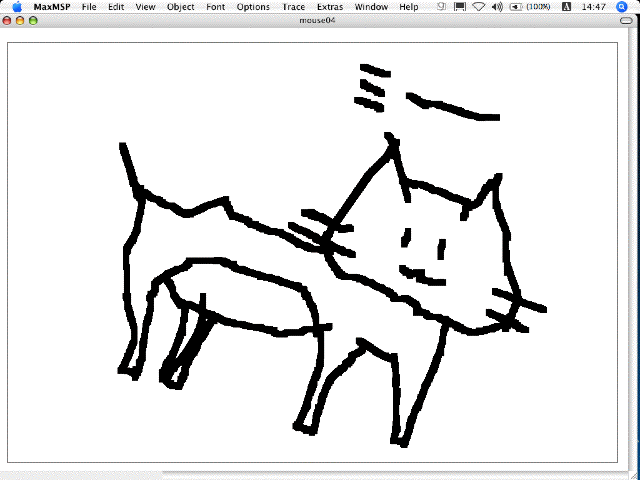640x480 pixels.
Task: Click the mouse04 window title
Action: point(318,20)
